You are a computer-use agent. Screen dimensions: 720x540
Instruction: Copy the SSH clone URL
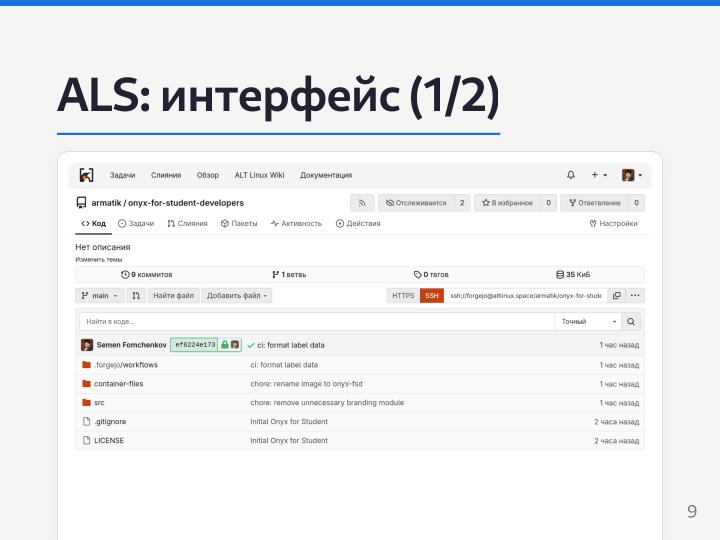coord(616,296)
